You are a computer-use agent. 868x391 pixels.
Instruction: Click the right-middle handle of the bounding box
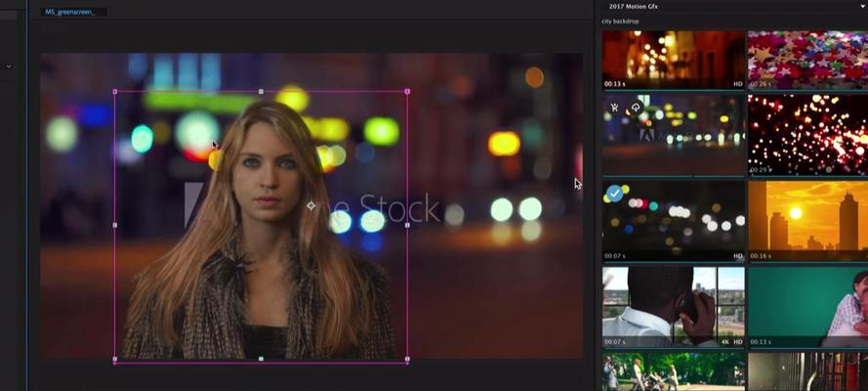pyautogui.click(x=407, y=226)
